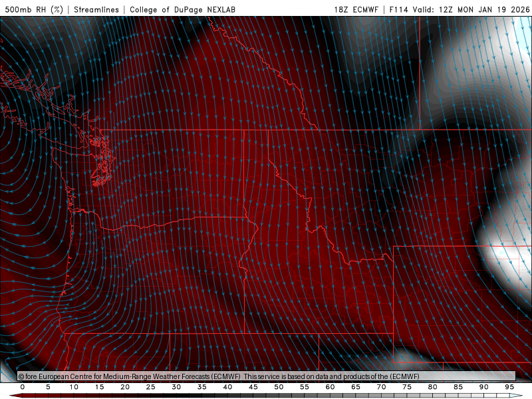Click the "College of DuPage NEXLAB" text
This screenshot has width=532, height=399.
coord(182,9)
